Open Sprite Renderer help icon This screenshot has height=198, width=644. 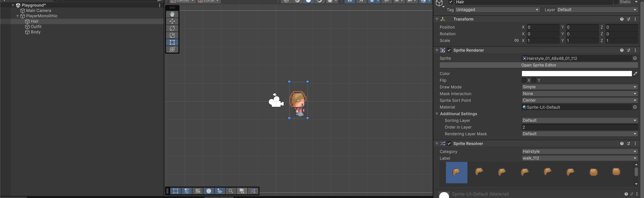tap(622, 50)
